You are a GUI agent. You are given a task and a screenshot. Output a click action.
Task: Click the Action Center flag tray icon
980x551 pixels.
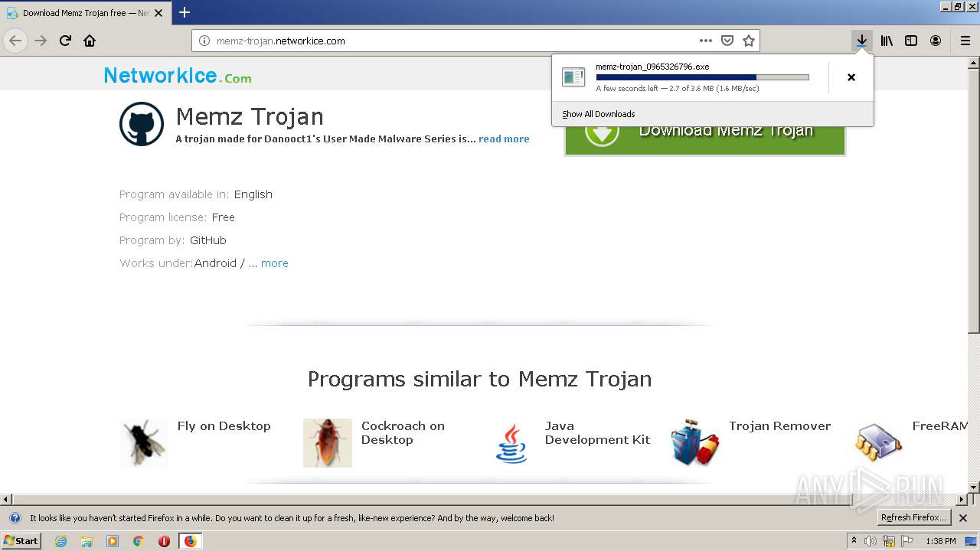(906, 541)
